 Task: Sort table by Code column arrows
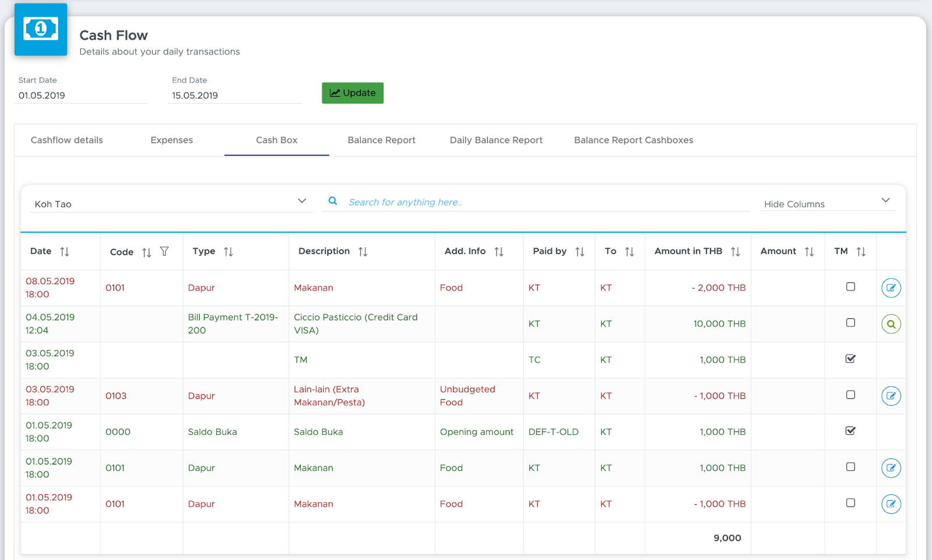click(x=147, y=252)
